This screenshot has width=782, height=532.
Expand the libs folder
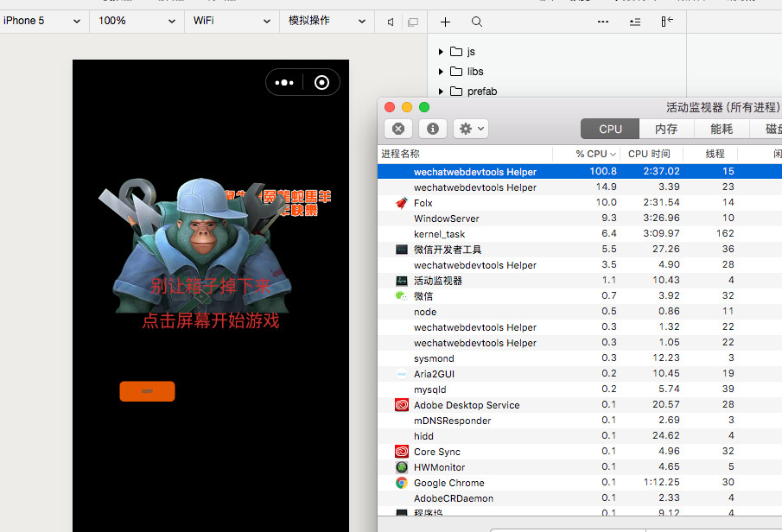point(441,72)
